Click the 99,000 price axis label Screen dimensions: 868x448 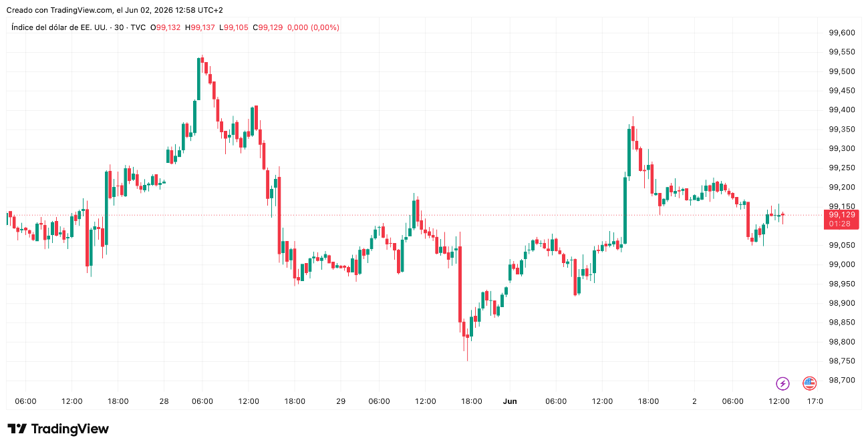click(x=842, y=264)
